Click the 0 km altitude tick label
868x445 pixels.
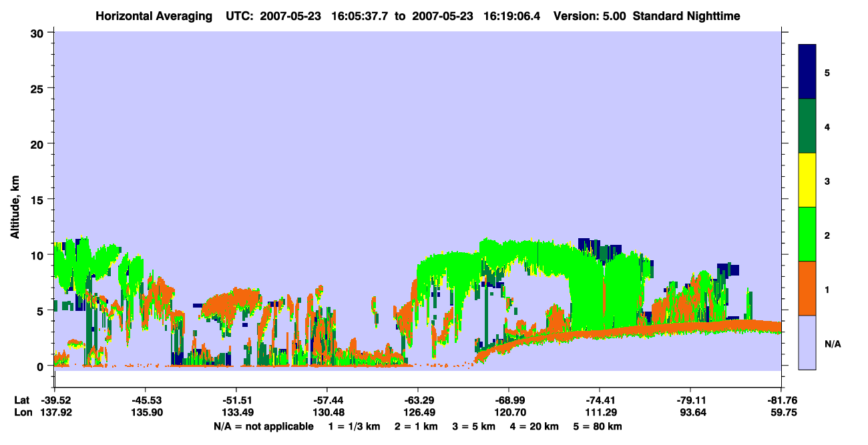tap(41, 366)
